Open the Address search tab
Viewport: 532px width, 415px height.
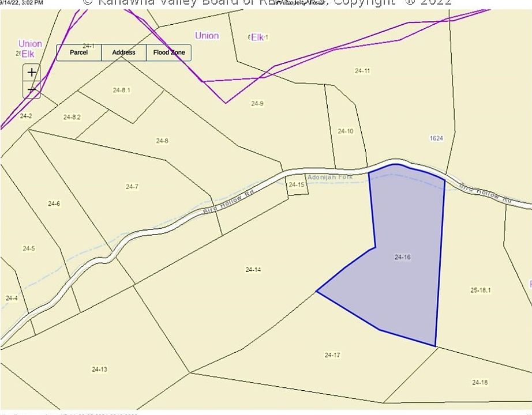point(123,52)
